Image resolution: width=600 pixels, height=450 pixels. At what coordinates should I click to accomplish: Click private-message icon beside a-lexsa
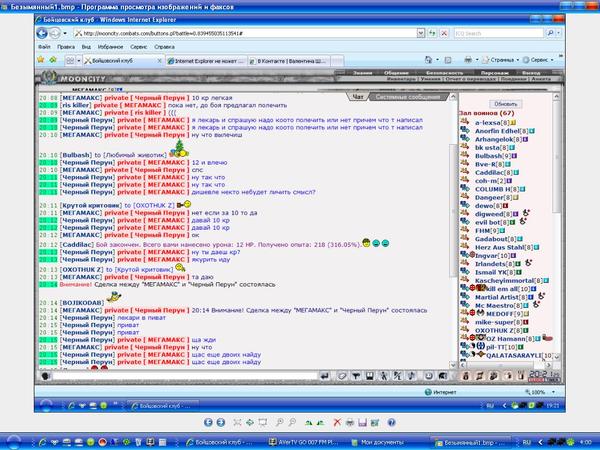pyautogui.click(x=465, y=122)
